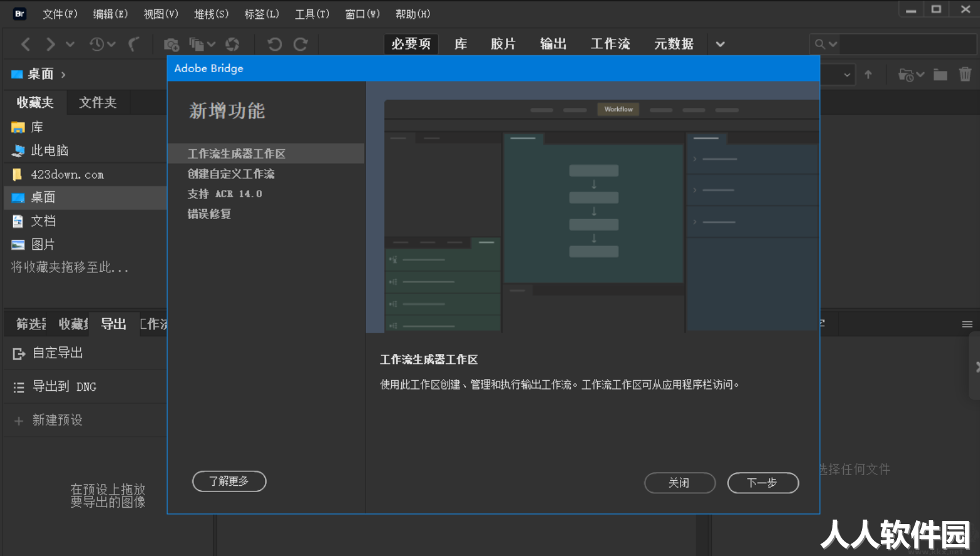Click the get photos from camera icon
This screenshot has width=980, height=556.
click(171, 44)
